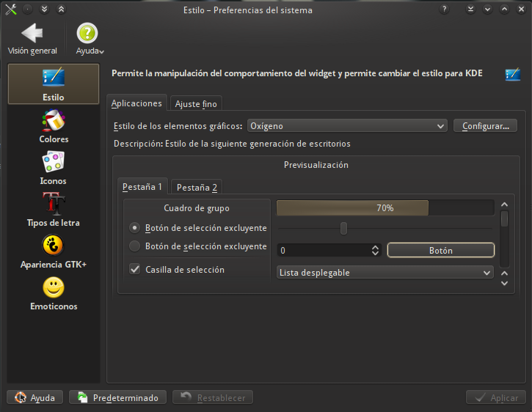Click the title bar question mark help button

[x=444, y=10]
